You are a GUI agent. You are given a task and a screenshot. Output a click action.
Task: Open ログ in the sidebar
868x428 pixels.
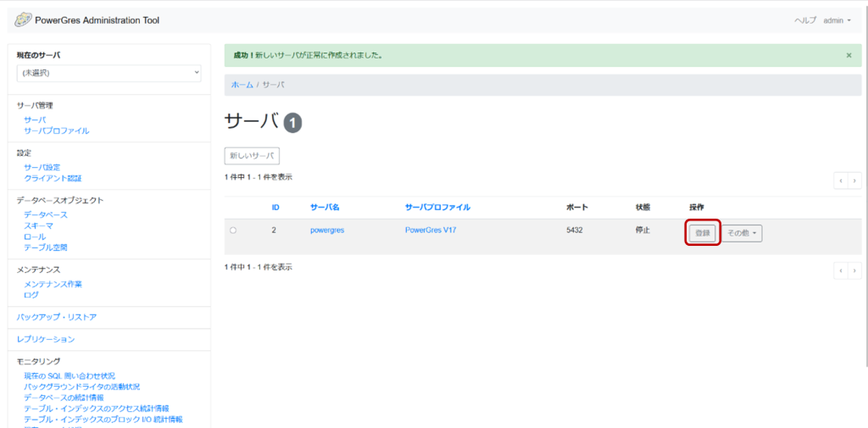[31, 295]
